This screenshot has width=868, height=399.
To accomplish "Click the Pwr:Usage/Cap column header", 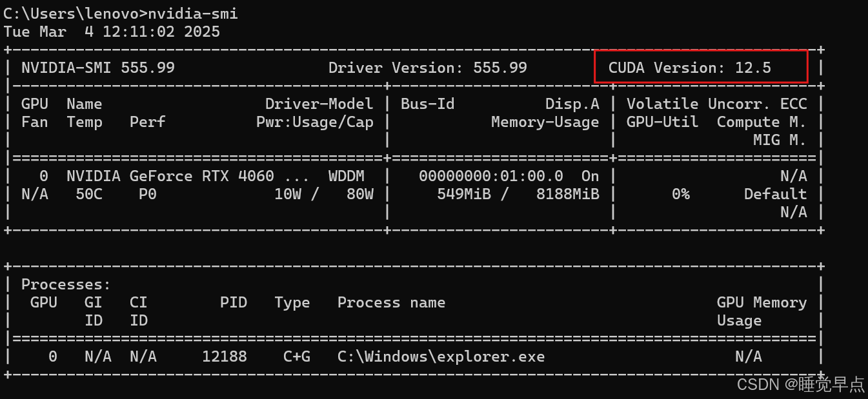I will click(x=315, y=122).
